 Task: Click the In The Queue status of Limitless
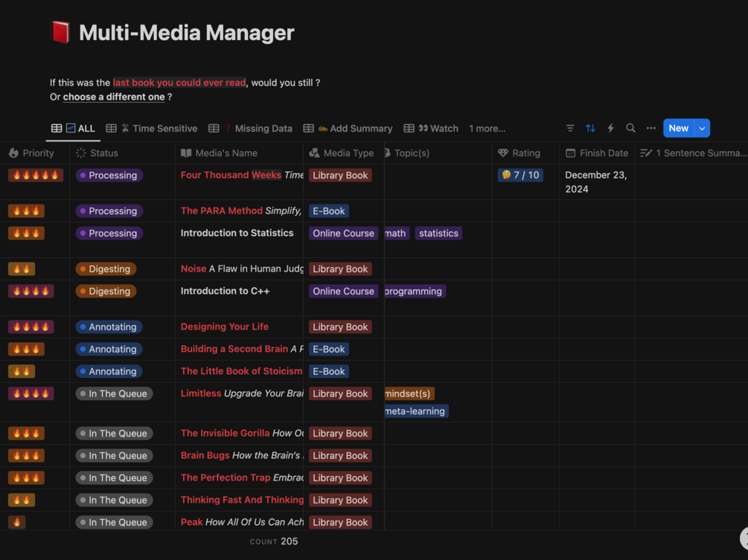[x=114, y=393]
